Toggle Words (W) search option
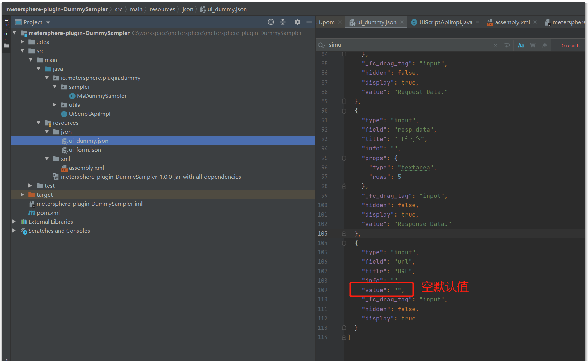 click(533, 45)
